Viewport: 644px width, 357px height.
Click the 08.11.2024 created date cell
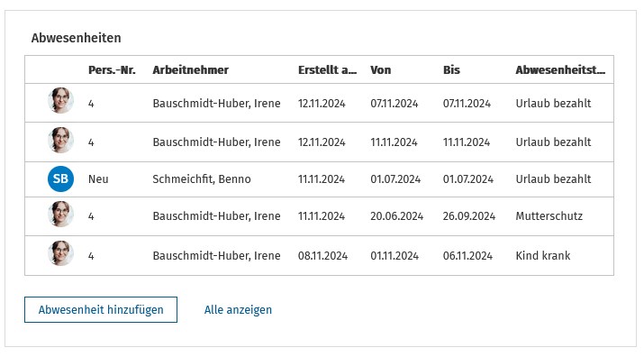point(322,256)
